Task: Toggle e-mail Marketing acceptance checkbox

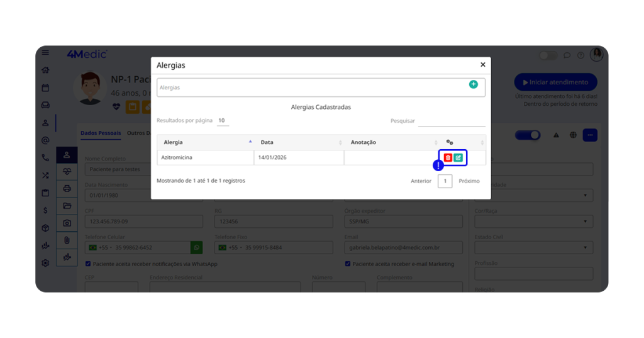Action: point(348,264)
